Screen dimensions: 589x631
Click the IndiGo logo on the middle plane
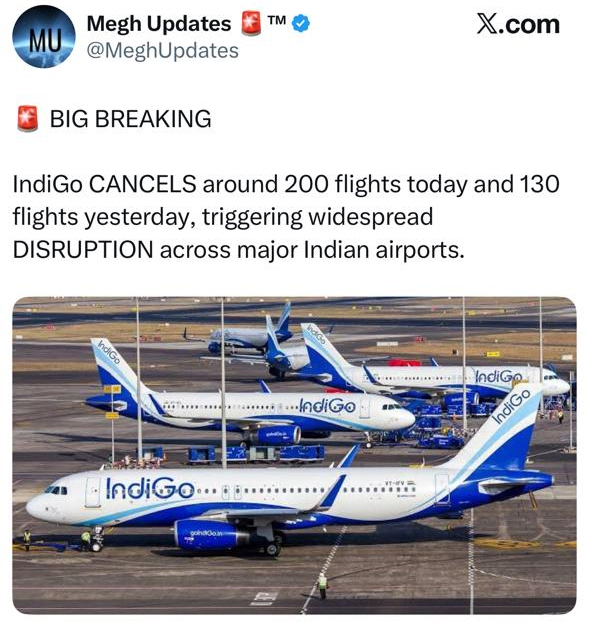coord(327,406)
